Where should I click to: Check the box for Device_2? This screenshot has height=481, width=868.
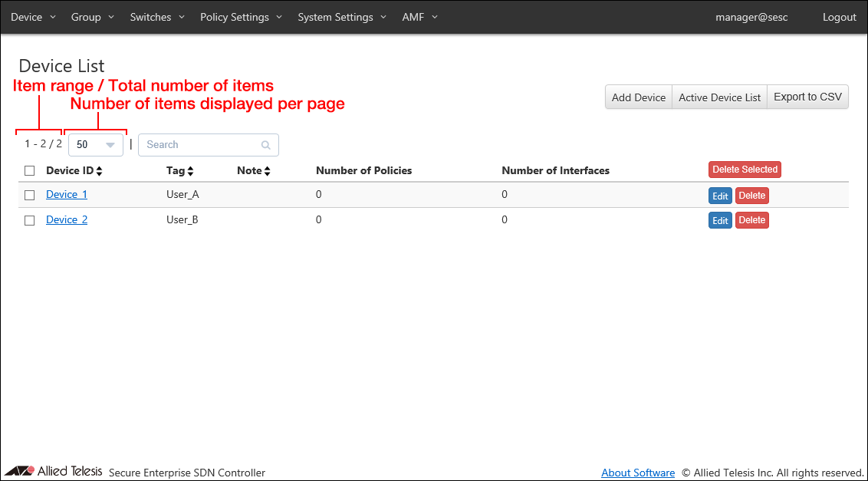30,220
